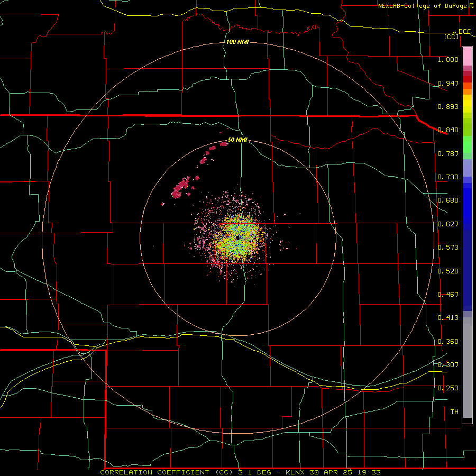Screen dimensions: 476x476
Task: Click the 0.253 scale value
Action: (x=448, y=388)
